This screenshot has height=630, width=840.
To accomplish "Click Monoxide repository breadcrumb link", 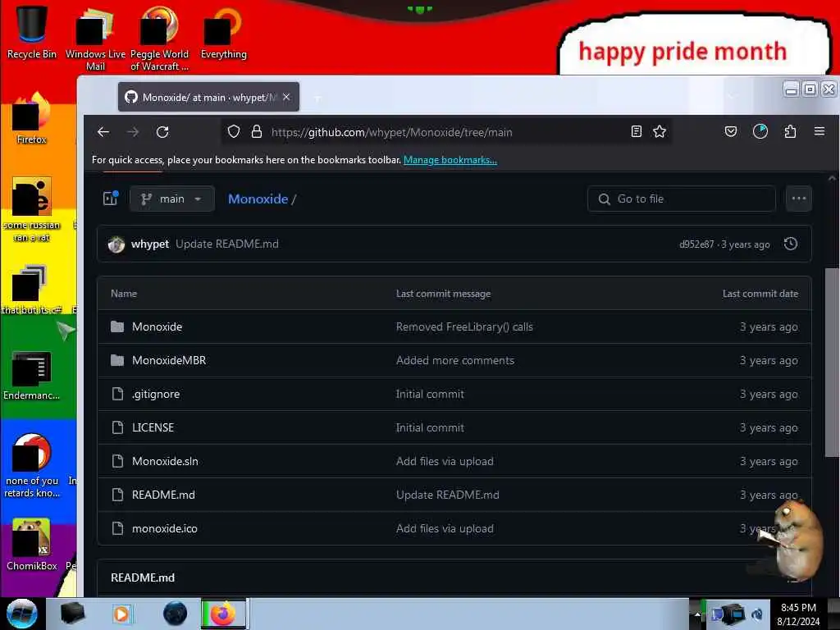I will click(x=258, y=199).
